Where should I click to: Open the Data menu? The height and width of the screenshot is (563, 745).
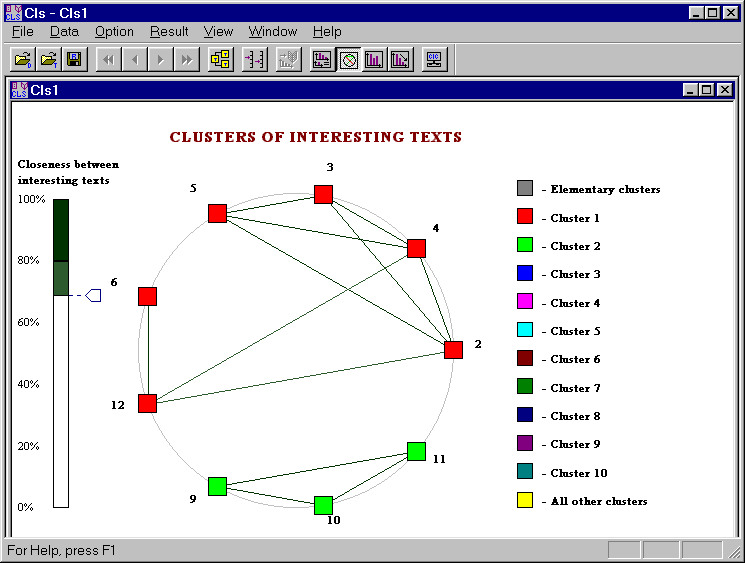(x=64, y=31)
